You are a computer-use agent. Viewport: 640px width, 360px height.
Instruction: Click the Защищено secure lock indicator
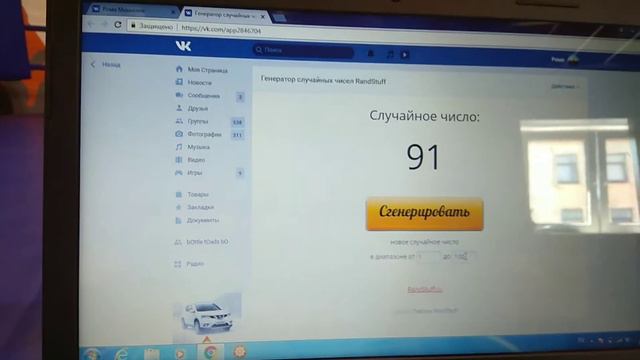151,26
